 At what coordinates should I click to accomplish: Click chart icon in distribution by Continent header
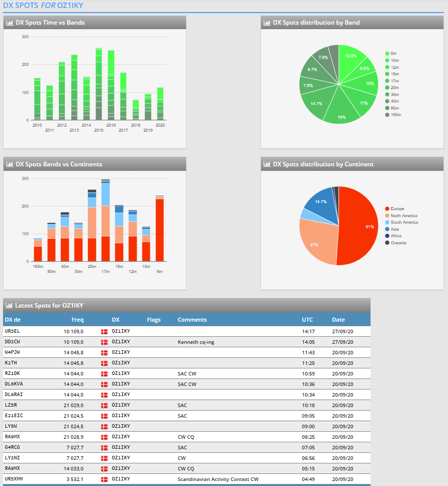point(267,164)
